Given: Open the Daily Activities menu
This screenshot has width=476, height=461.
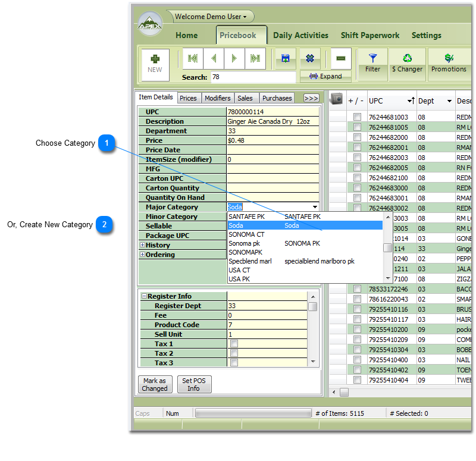Looking at the screenshot, I should tap(300, 35).
